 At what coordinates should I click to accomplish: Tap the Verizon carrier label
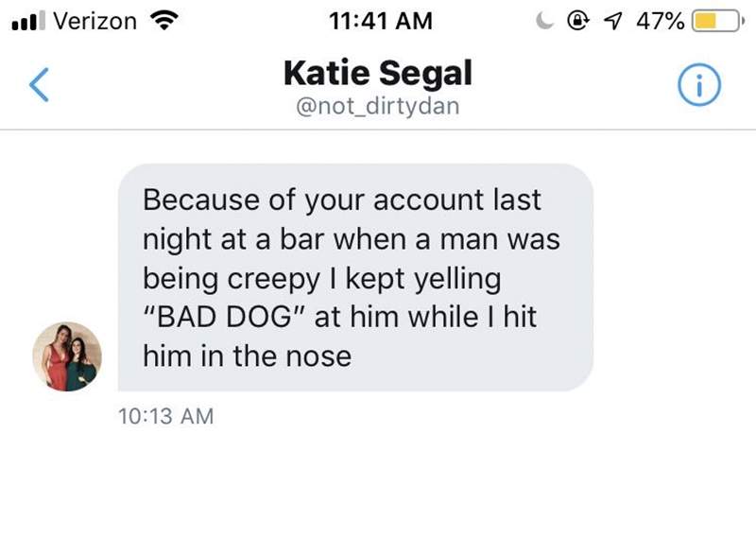coord(94,20)
